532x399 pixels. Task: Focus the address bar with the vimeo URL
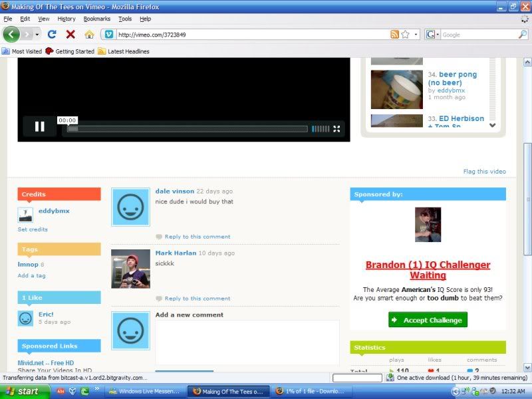[x=253, y=35]
